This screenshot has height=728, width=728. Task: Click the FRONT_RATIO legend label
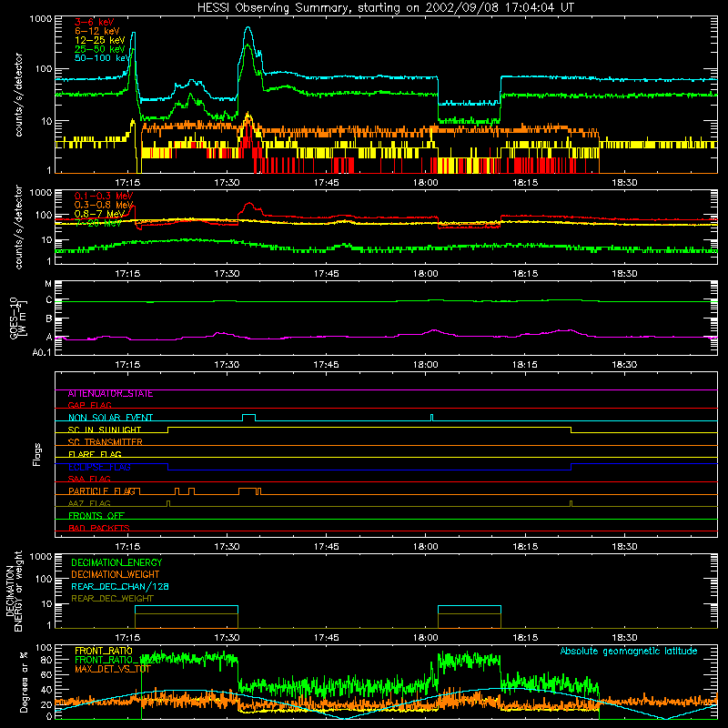[104, 651]
